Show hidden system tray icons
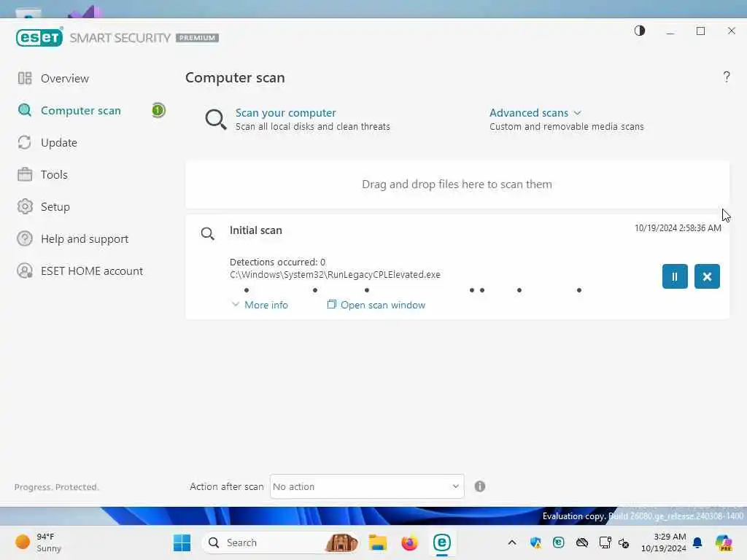Image resolution: width=747 pixels, height=560 pixels. (512, 542)
